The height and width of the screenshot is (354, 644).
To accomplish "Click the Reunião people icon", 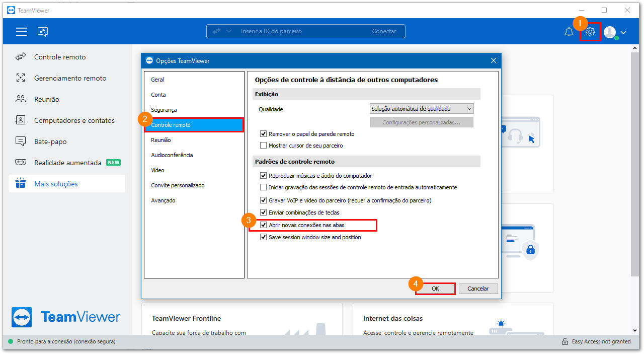I will coord(21,99).
